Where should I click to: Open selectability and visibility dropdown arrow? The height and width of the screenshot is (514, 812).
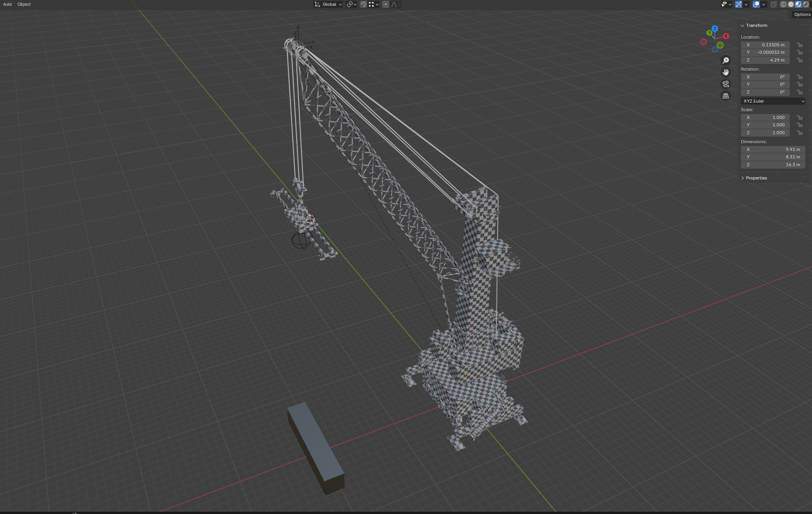(x=730, y=4)
